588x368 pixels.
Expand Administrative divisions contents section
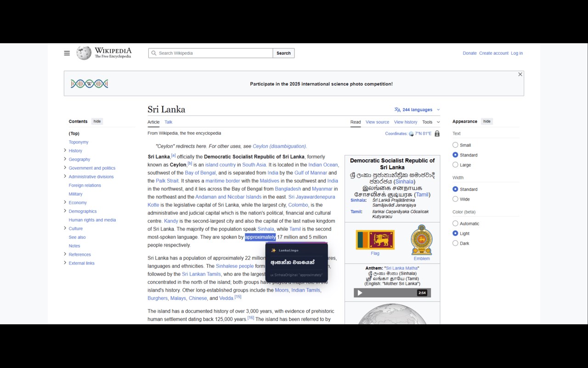click(x=65, y=176)
